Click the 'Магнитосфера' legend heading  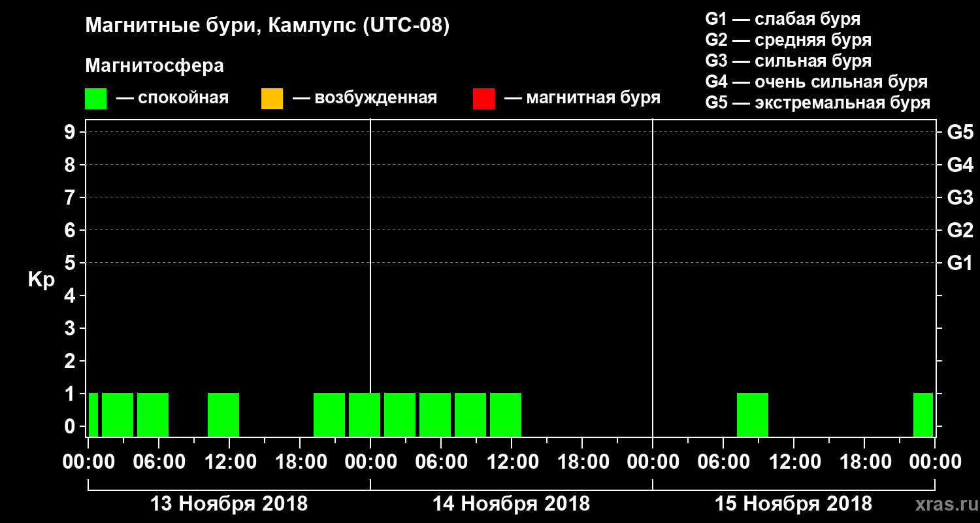click(154, 66)
